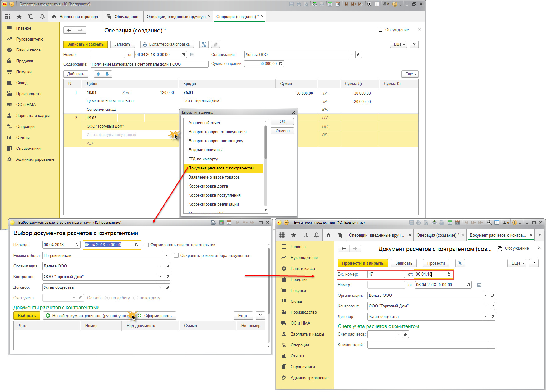Image resolution: width=551 pixels, height=392 pixels.
Task: Click vertical scrollbar in Выбор документов window
Action: click(269, 281)
